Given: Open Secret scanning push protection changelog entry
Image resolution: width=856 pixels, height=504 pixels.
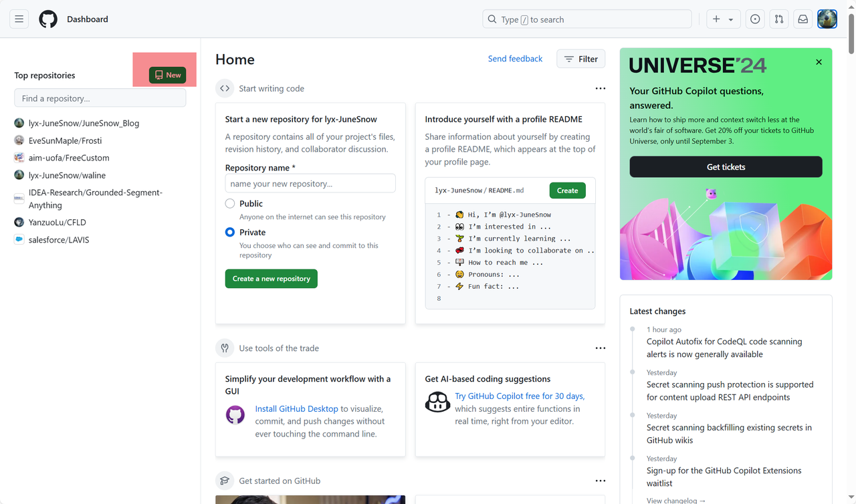Looking at the screenshot, I should [x=730, y=391].
